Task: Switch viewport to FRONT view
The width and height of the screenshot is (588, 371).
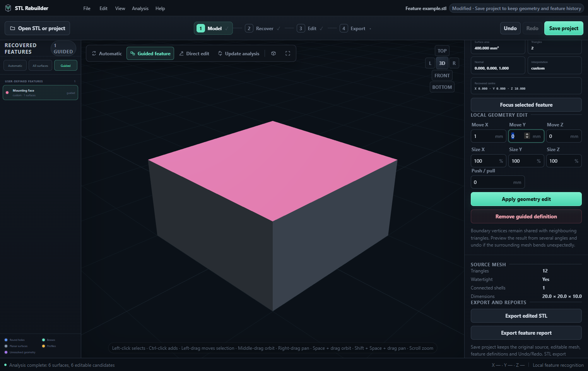Action: 442,75
